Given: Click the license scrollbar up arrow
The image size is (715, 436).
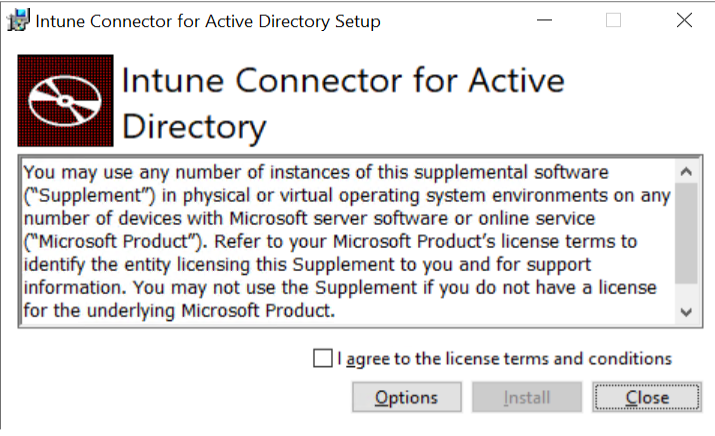Looking at the screenshot, I should pos(685,170).
